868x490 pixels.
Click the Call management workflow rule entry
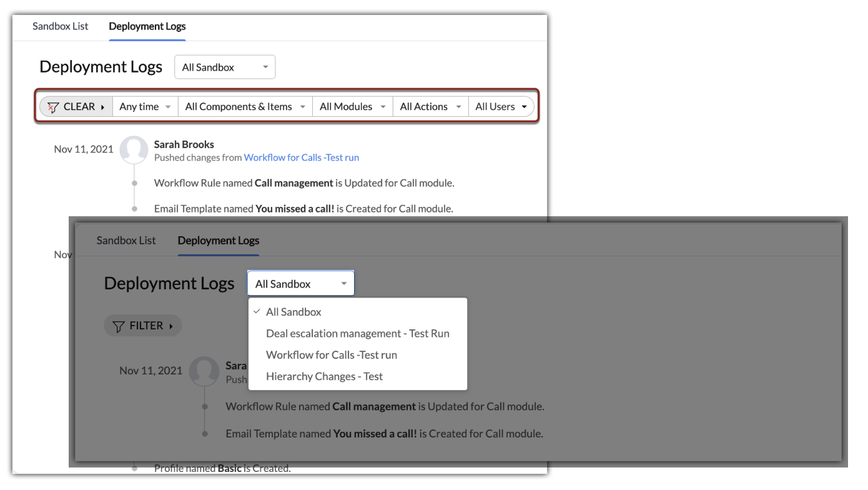tap(293, 183)
